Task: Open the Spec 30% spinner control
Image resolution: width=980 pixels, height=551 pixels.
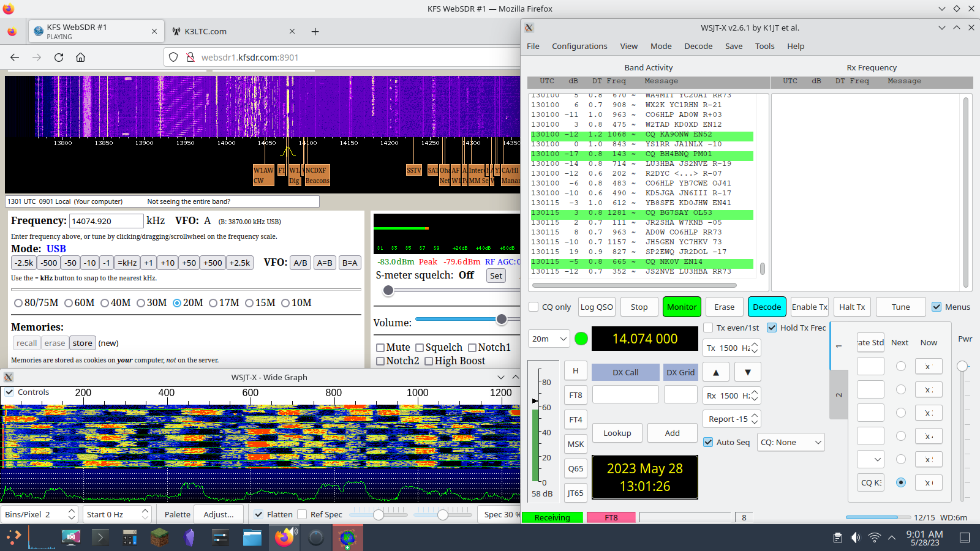Action: tap(499, 514)
